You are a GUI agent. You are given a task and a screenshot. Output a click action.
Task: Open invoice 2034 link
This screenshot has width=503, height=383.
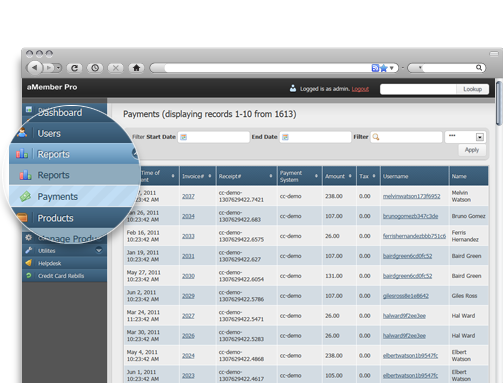[x=188, y=216]
